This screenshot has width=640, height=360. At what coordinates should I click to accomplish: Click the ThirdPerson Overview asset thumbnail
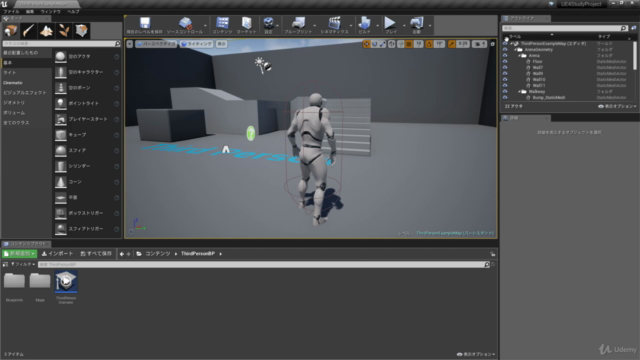(x=66, y=281)
